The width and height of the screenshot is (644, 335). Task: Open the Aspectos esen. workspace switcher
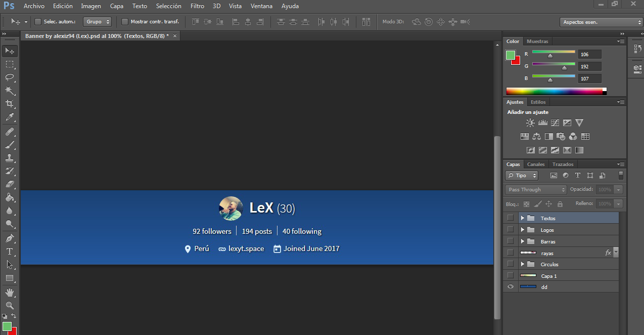(601, 22)
